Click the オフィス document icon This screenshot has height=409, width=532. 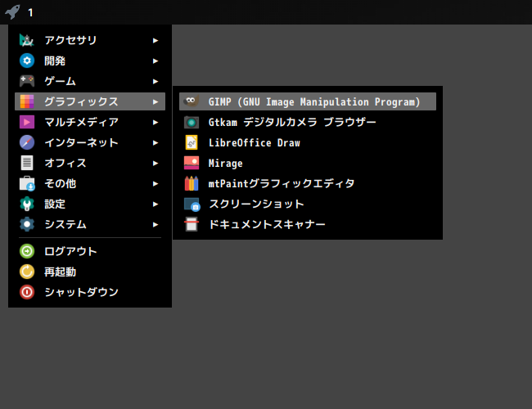pos(27,163)
